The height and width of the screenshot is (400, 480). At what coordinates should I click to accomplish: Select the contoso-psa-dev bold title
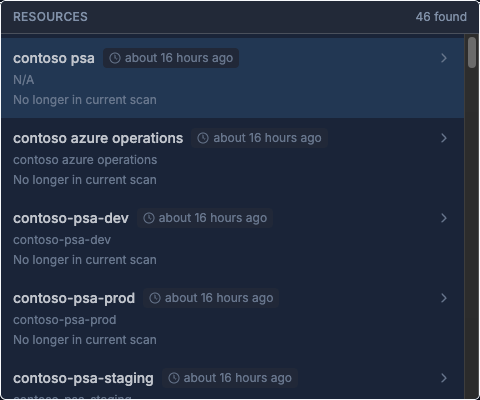(x=71, y=218)
